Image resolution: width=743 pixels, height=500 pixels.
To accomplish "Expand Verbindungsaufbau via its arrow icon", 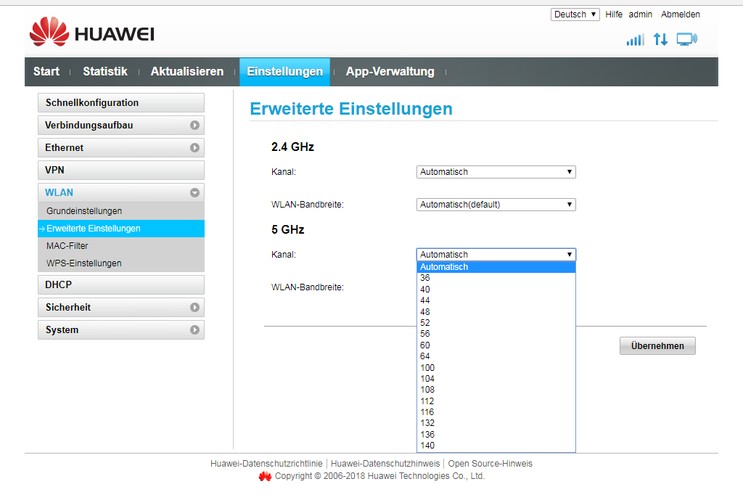I will [194, 125].
